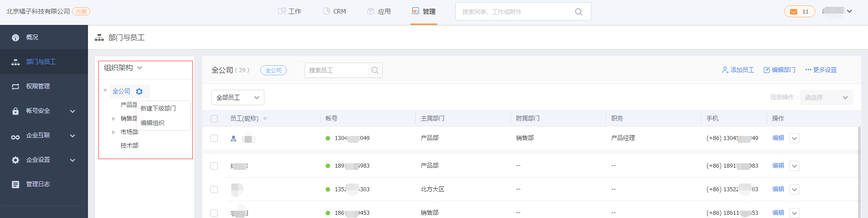Check the row with account ending 5983
Image resolution: width=868 pixels, height=218 pixels.
(214, 166)
